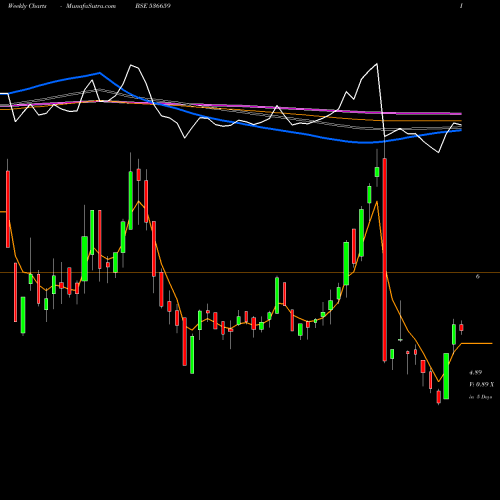Click the '4.89' price value
This screenshot has height=500, width=500.
[476, 372]
